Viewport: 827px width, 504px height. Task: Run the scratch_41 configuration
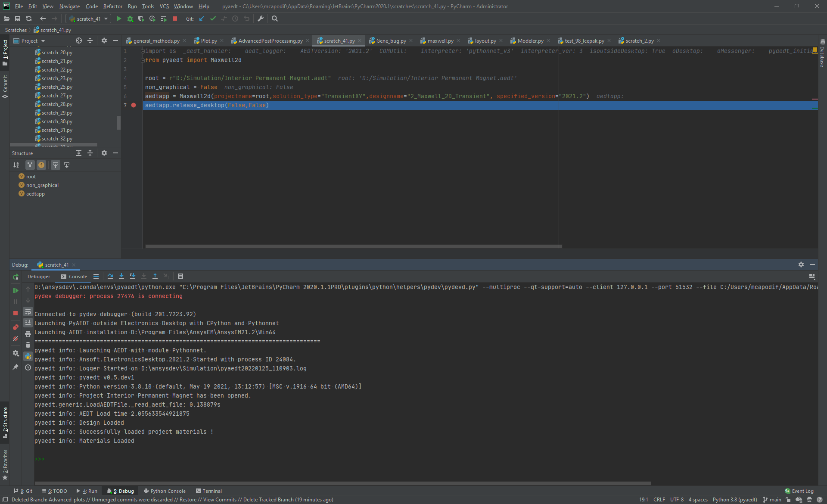pos(119,19)
